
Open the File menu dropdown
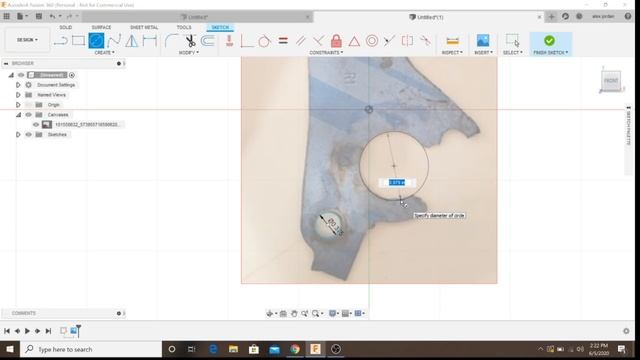coord(22,16)
